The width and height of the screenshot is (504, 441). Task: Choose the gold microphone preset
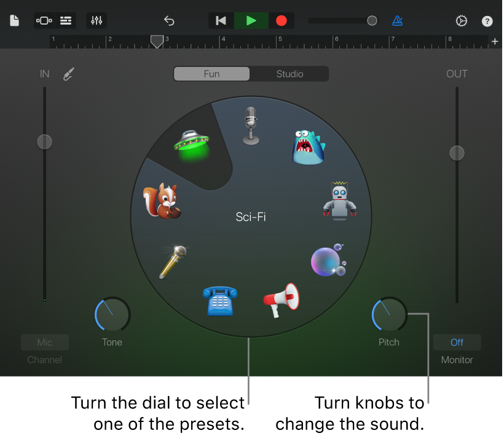coord(173,262)
